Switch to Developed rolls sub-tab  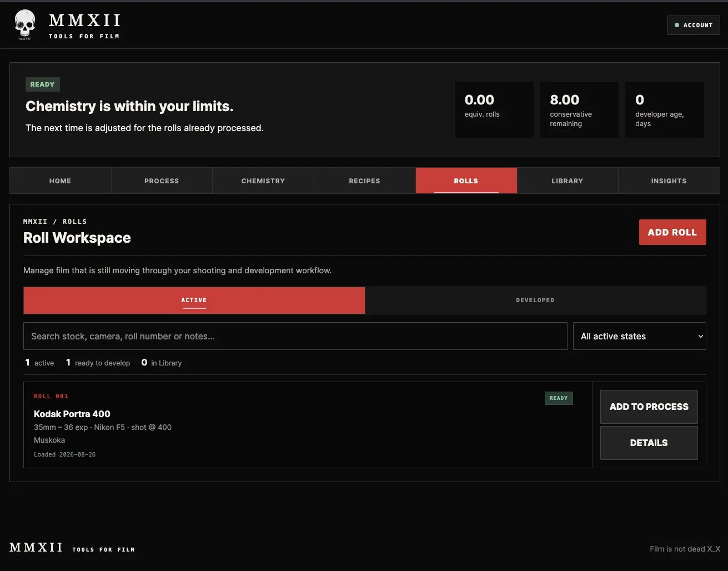click(535, 300)
